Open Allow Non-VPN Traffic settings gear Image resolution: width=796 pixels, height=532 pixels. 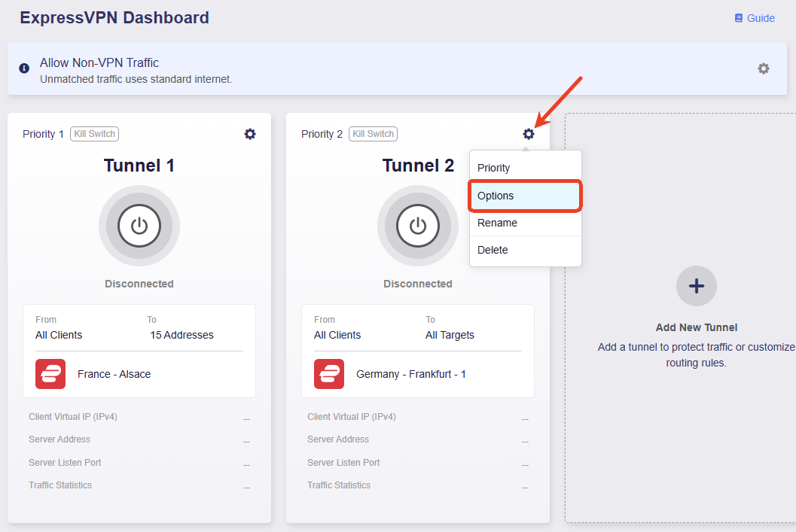(764, 68)
